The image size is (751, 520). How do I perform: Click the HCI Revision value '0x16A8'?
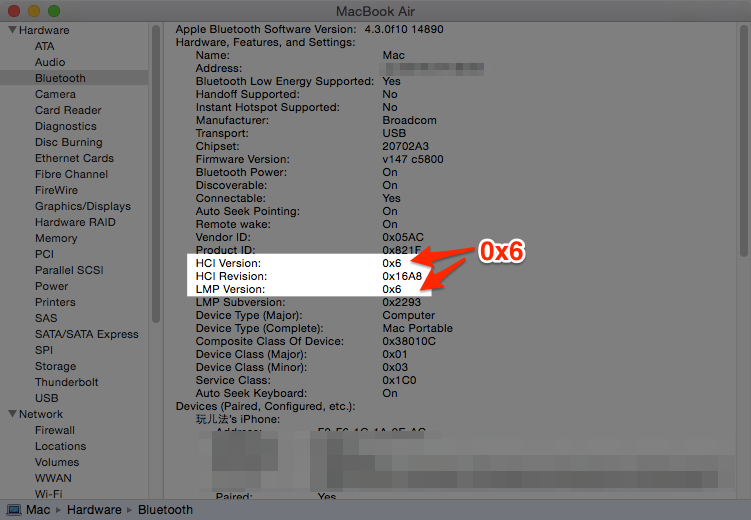coord(402,276)
